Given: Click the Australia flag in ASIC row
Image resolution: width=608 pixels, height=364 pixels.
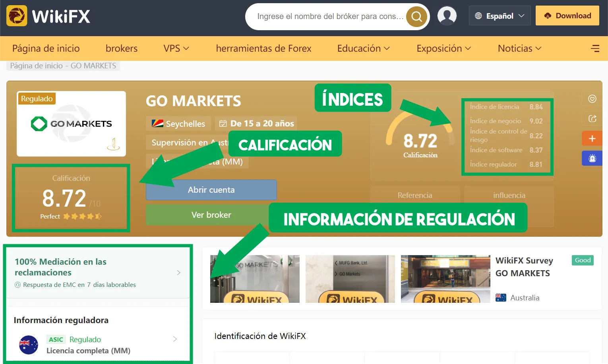Looking at the screenshot, I should click(29, 345).
